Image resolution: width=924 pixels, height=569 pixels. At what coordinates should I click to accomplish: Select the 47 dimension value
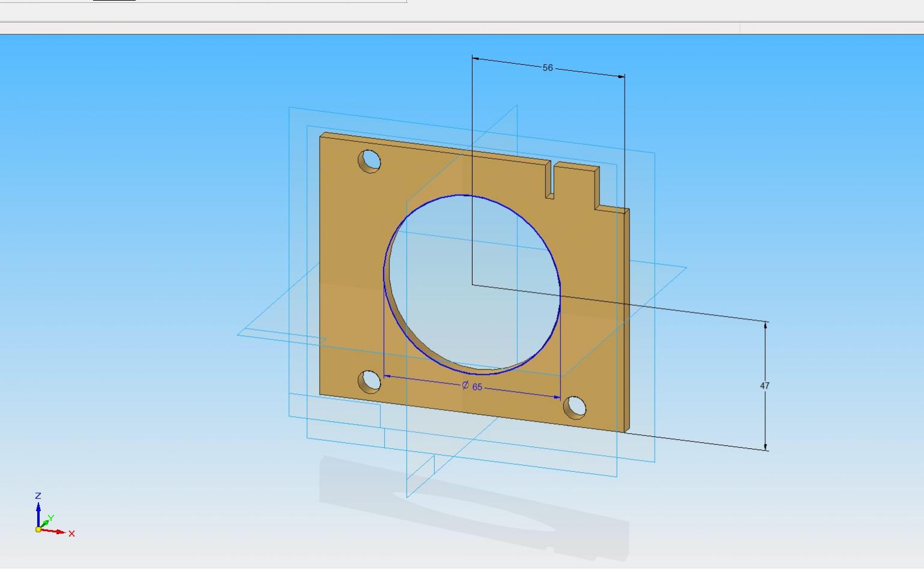764,386
